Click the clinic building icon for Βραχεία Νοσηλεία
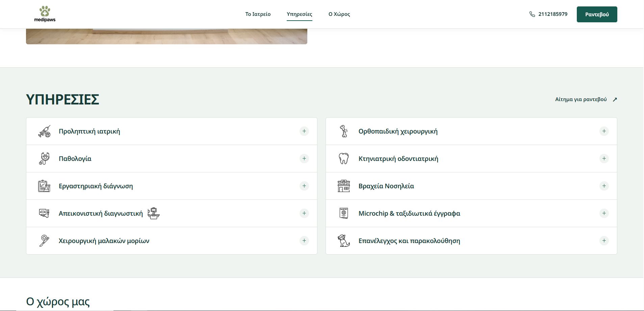644x311 pixels. 344,186
